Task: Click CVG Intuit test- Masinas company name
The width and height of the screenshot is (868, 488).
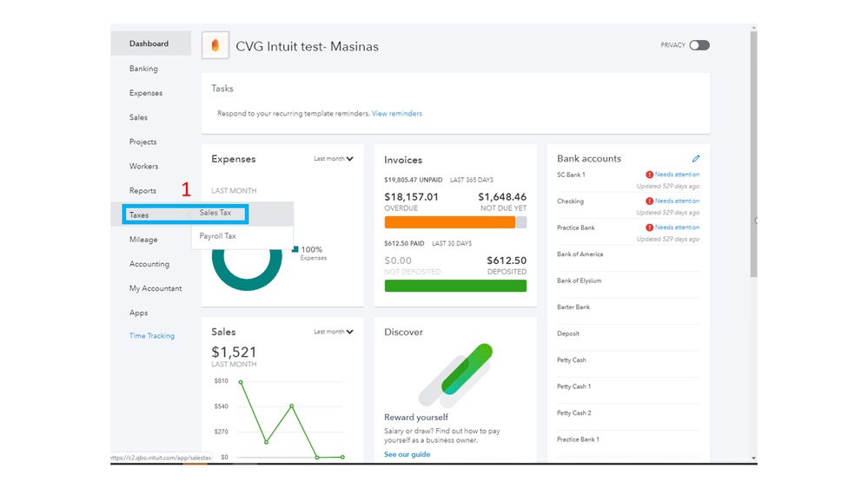Action: 308,47
